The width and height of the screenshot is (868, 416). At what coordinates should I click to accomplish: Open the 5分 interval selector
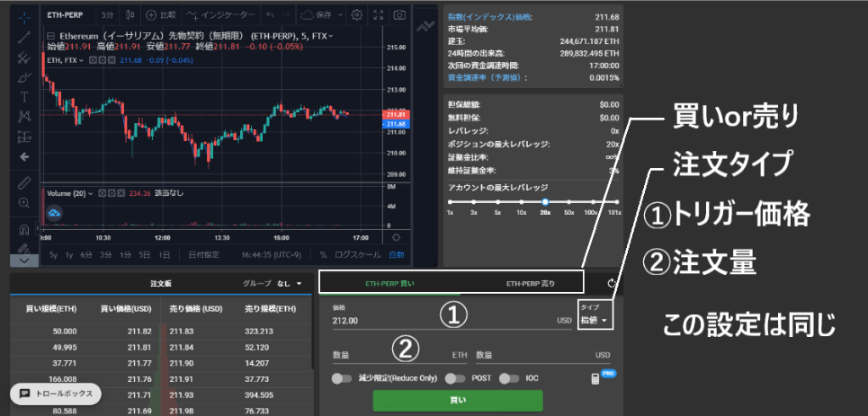(107, 15)
